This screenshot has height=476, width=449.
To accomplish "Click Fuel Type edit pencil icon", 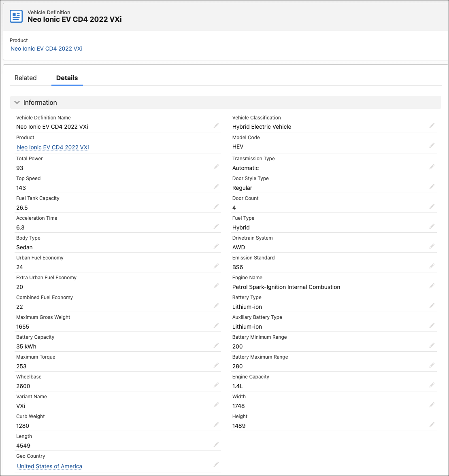I will [432, 226].
